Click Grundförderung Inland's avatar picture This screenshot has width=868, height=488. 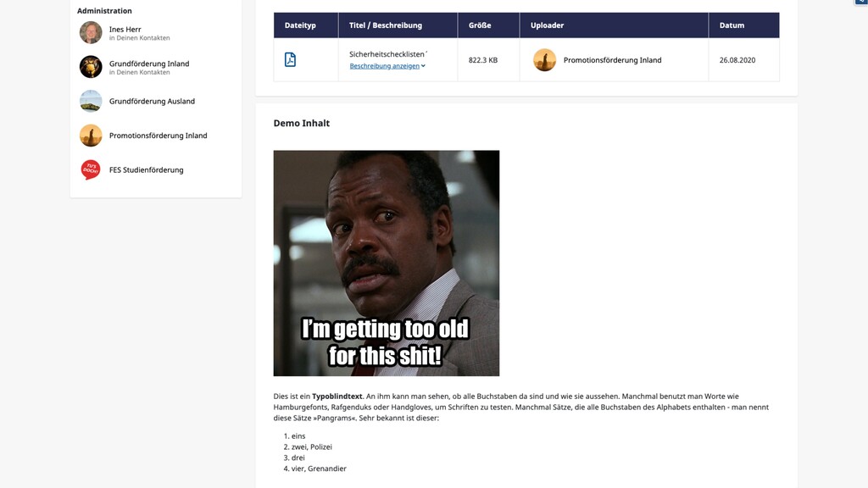point(91,67)
